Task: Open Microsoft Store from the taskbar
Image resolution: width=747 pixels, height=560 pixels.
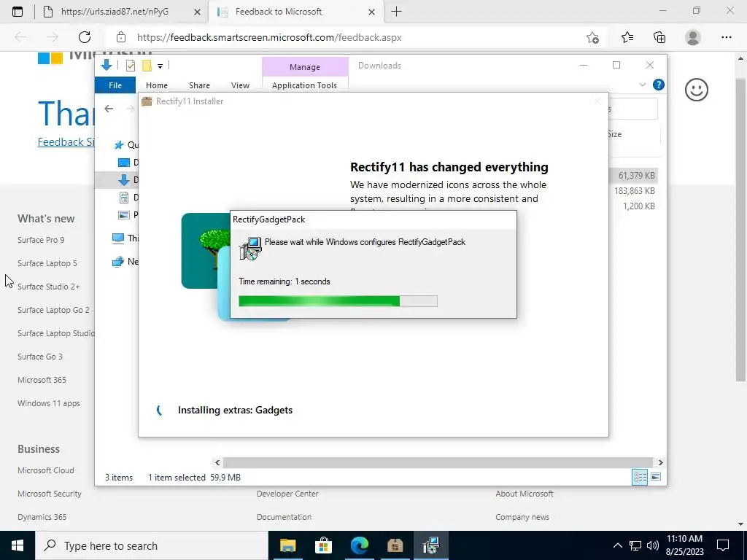Action: pos(323,545)
